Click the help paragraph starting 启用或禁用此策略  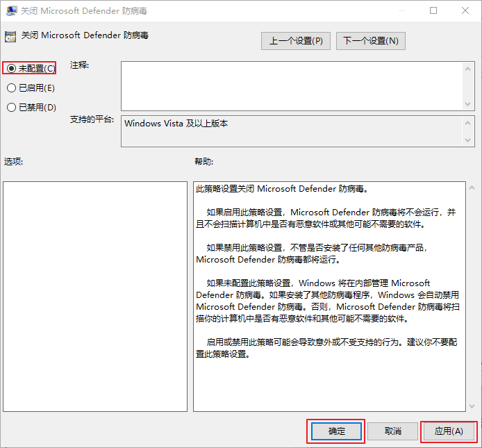326,348
